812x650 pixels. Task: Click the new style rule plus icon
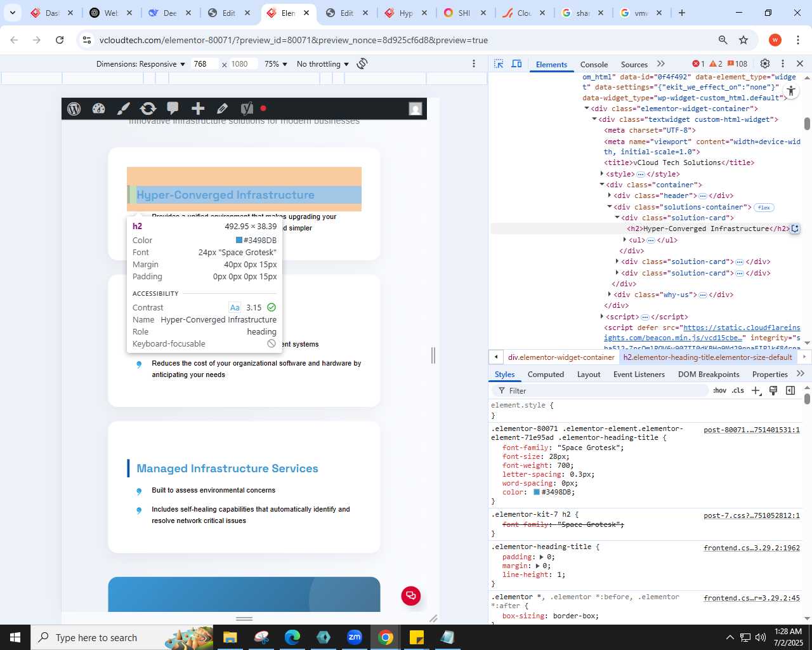pos(756,391)
